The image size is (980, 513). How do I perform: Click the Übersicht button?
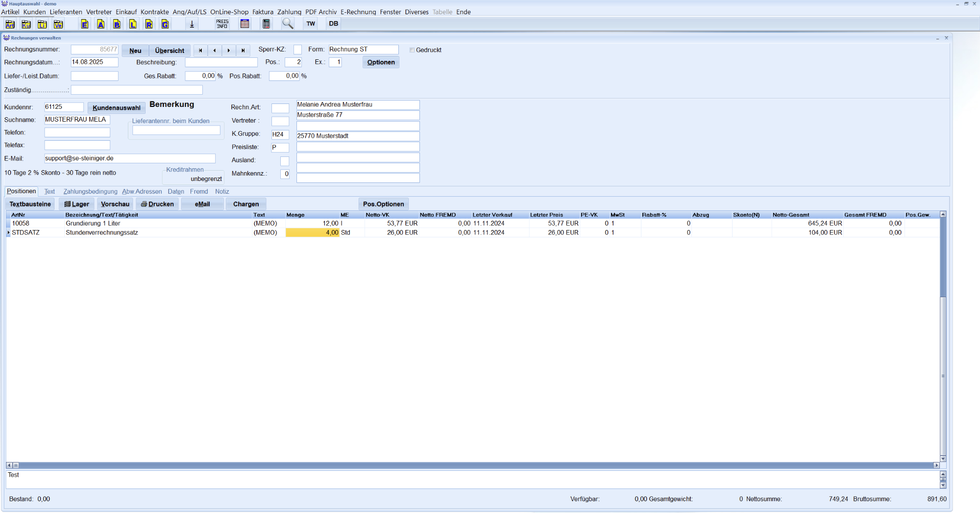[x=170, y=51]
